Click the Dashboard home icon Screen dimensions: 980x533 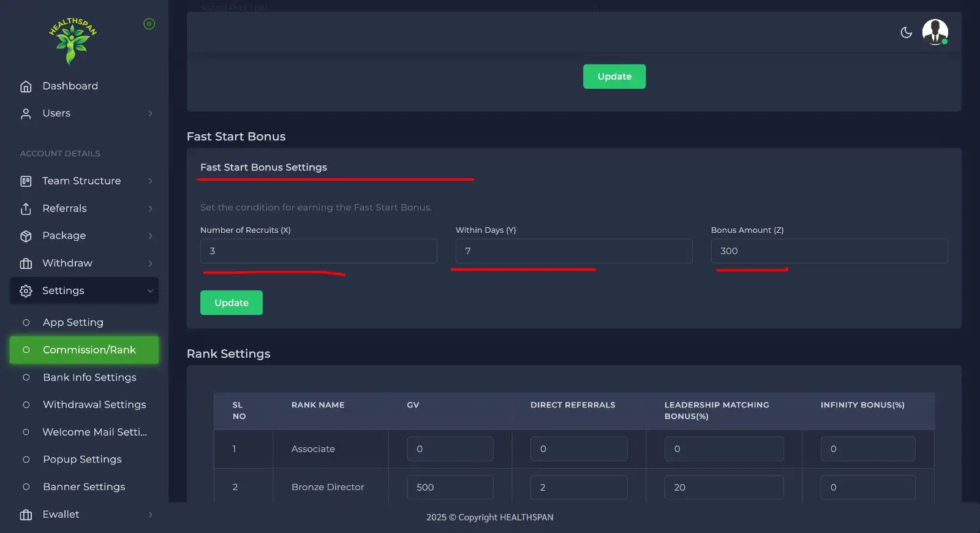click(x=26, y=86)
